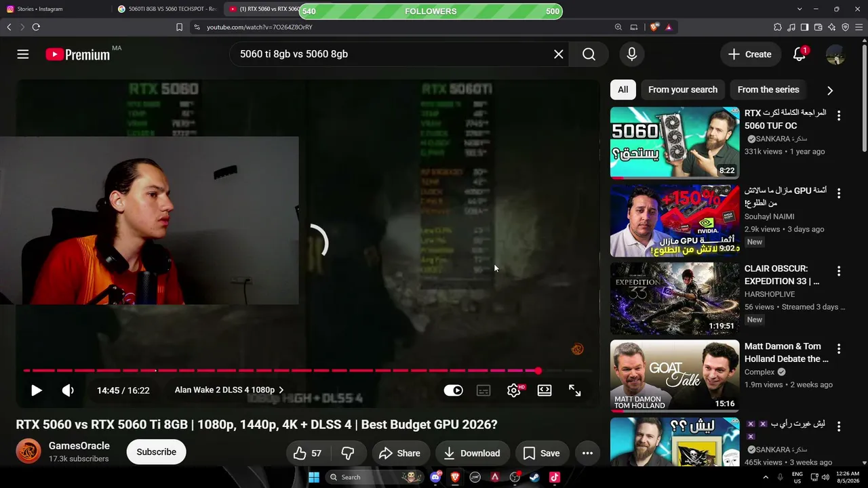Open Brave VPN shield icon
Image resolution: width=868 pixels, height=488 pixels.
coord(846,27)
